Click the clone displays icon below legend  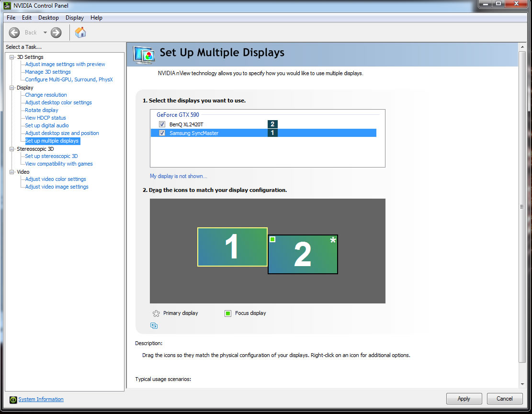click(x=154, y=326)
